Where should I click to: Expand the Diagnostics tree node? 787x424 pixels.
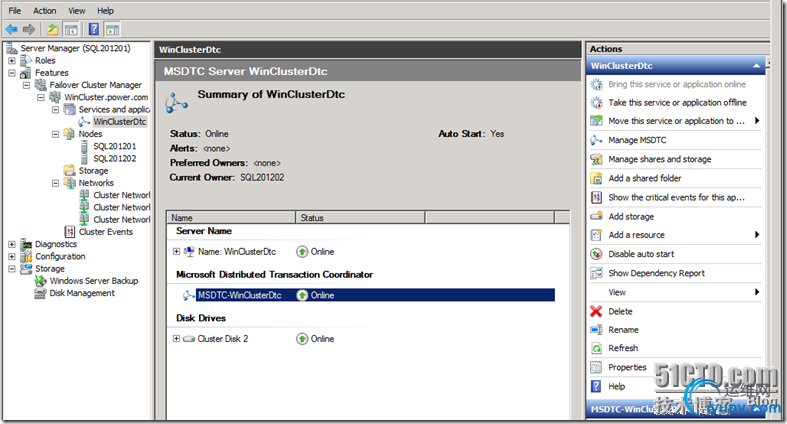coord(12,244)
